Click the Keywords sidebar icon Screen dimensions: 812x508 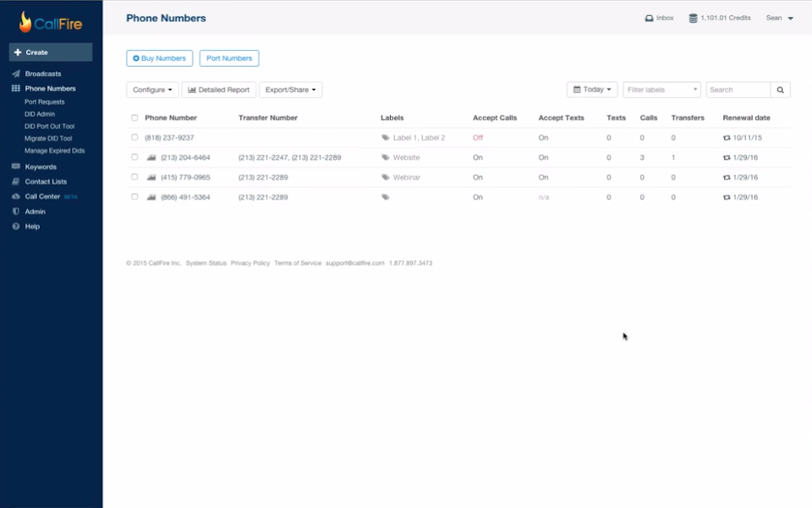(15, 167)
